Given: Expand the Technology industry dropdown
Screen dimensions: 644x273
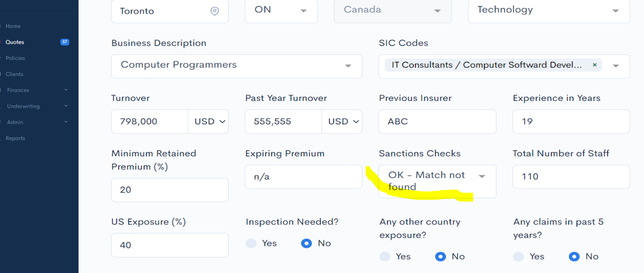Looking at the screenshot, I should pos(549,10).
